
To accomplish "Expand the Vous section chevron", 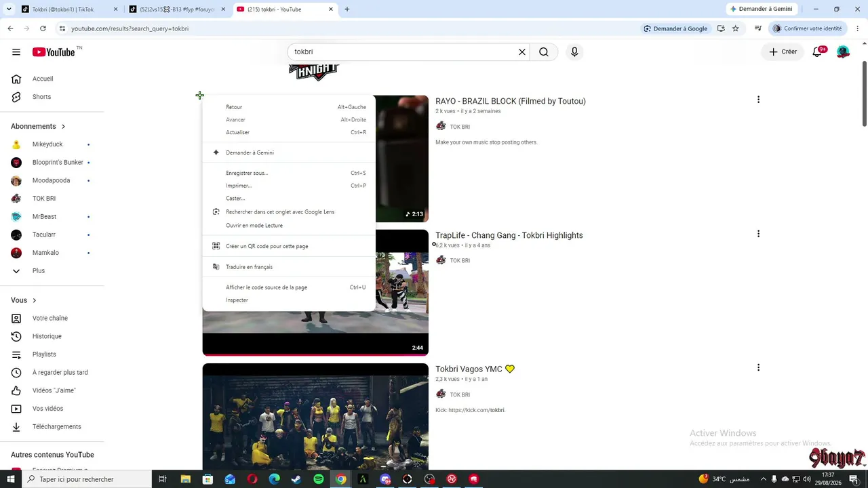I will (35, 300).
